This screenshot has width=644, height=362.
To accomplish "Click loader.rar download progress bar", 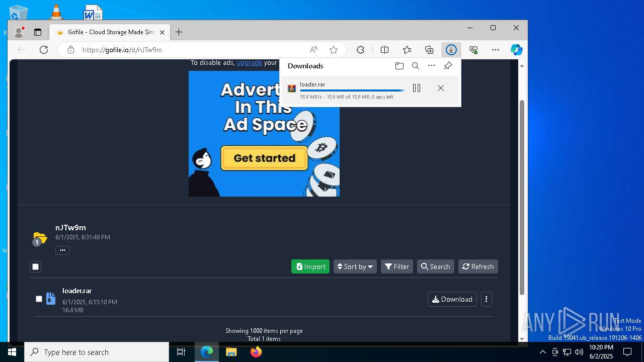I will 353,91.
